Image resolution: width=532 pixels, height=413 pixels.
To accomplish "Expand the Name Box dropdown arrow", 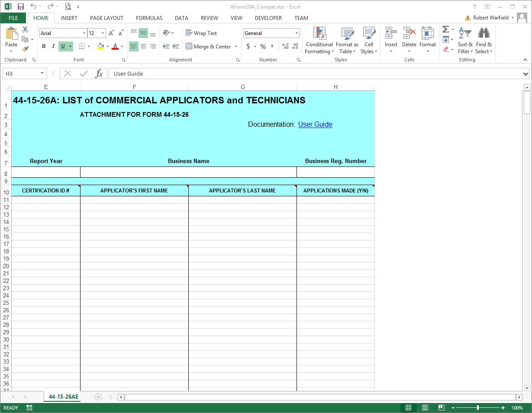I will pyautogui.click(x=42, y=74).
